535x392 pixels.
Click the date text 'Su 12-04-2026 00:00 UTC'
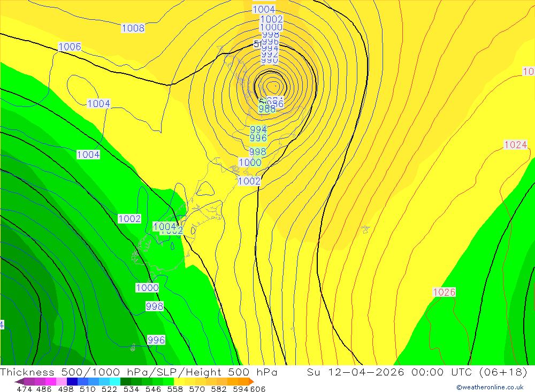[389, 372]
